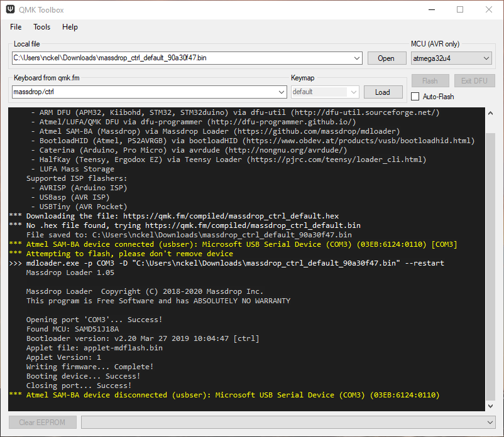504x437 pixels.
Task: Expand the Local file path dropdown arrow
Action: coord(356,58)
